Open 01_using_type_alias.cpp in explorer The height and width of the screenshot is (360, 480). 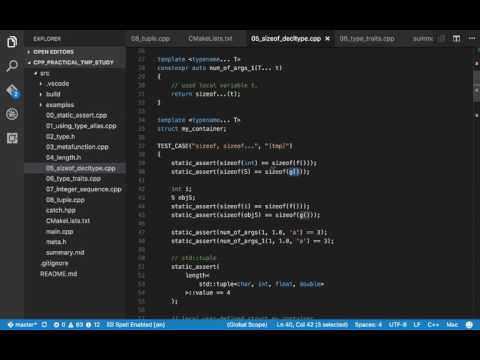click(81, 126)
